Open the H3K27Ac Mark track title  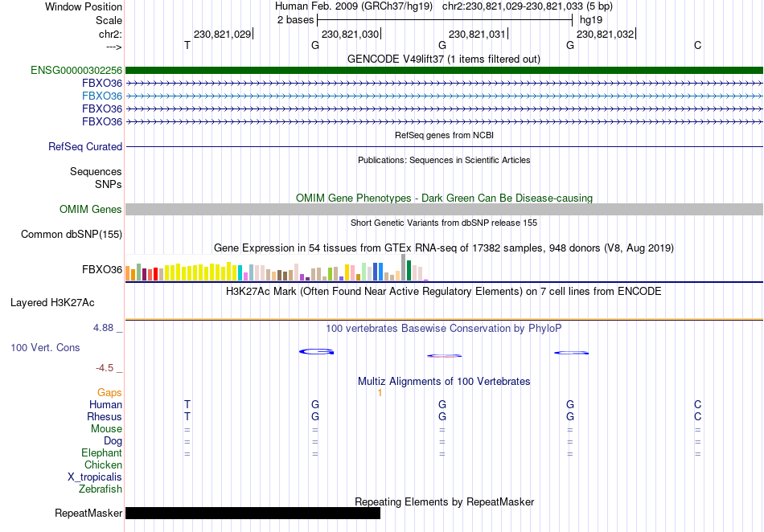pos(444,291)
